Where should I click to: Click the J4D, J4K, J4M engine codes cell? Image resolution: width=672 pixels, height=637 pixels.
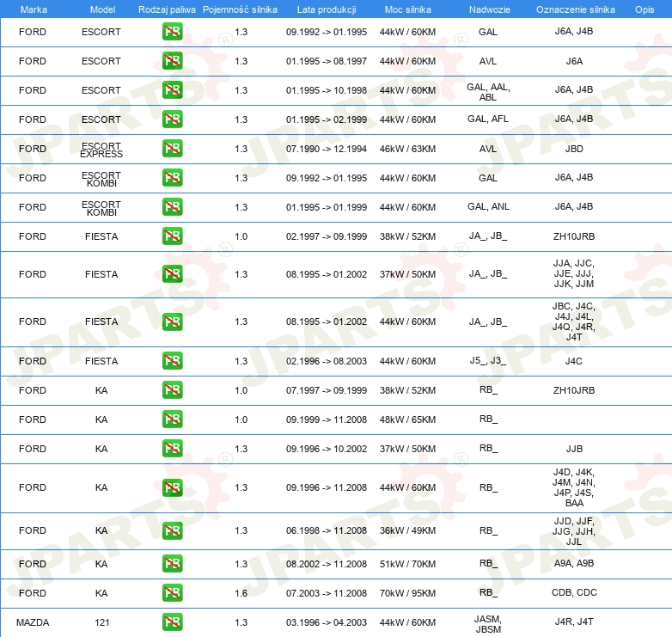pos(574,487)
